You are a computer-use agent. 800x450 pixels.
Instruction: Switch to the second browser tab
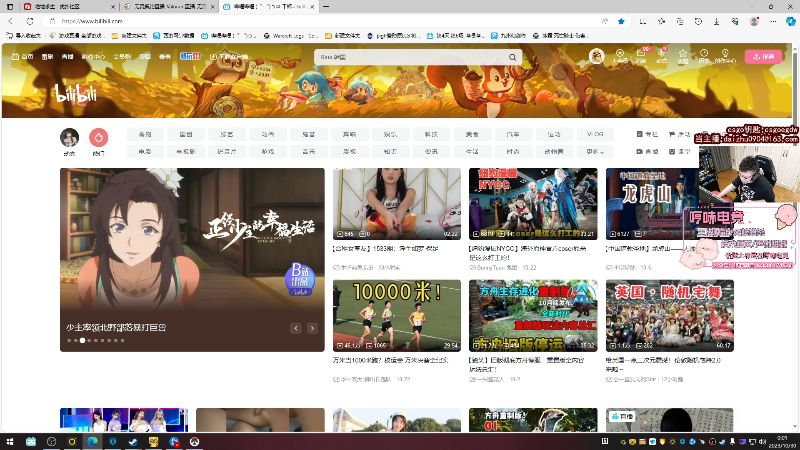click(x=168, y=7)
